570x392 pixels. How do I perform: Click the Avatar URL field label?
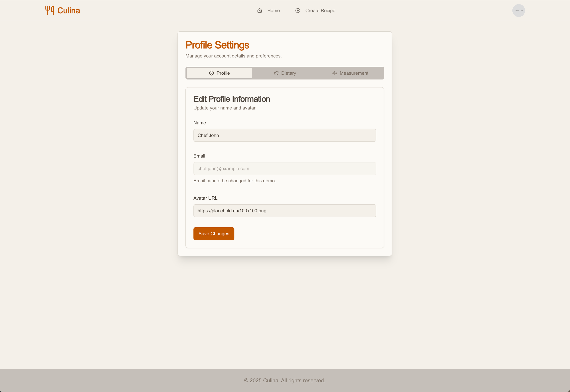[205, 198]
